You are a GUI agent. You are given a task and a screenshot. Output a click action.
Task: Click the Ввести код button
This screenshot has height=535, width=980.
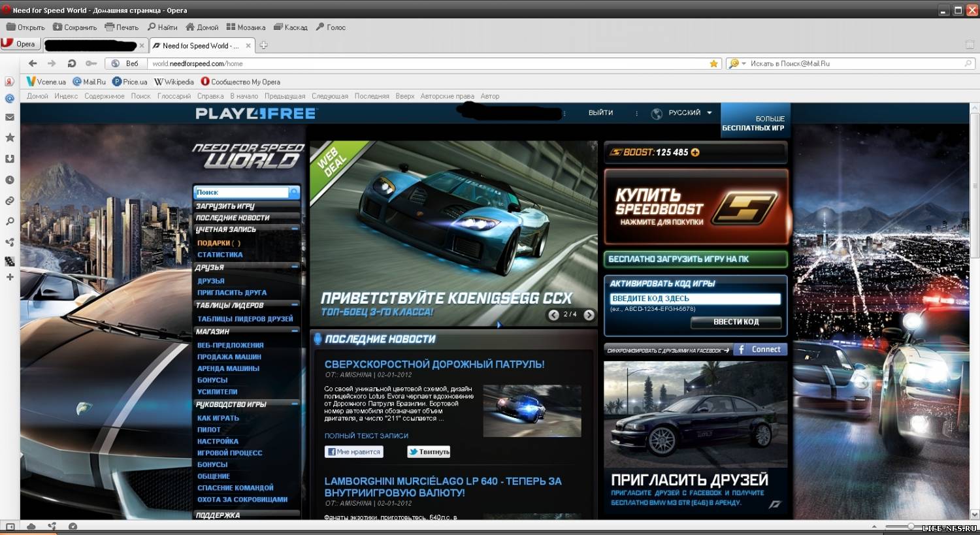tap(736, 321)
